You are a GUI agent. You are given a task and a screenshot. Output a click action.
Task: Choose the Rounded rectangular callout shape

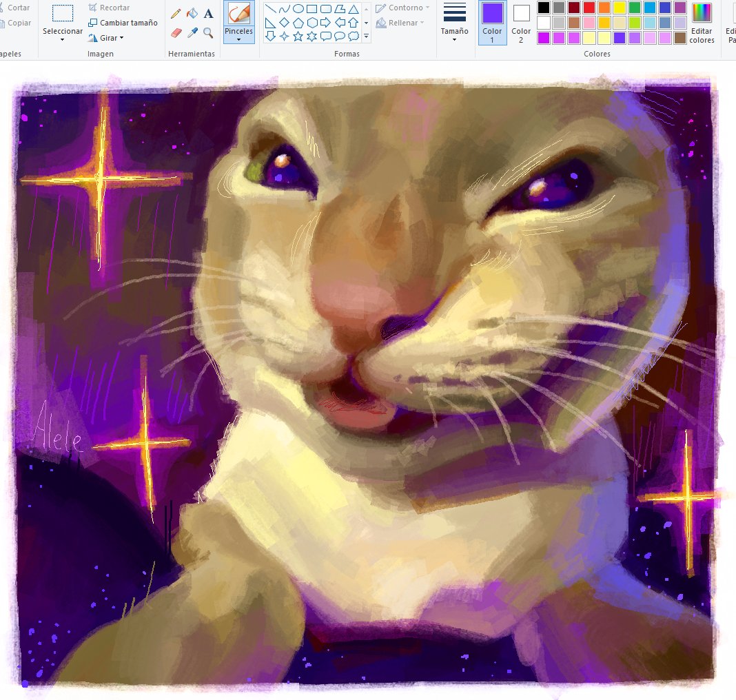point(326,36)
